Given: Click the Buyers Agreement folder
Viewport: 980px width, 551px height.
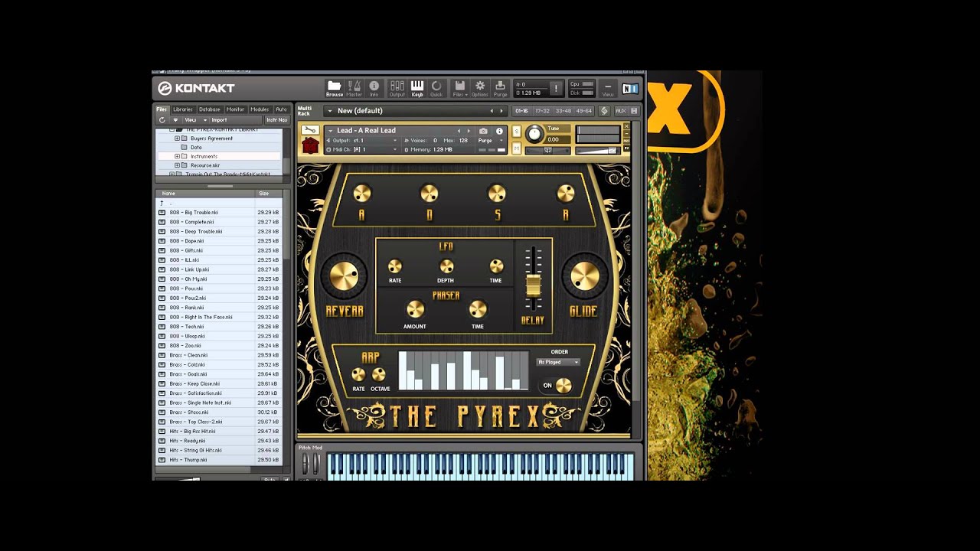Looking at the screenshot, I should [x=211, y=139].
